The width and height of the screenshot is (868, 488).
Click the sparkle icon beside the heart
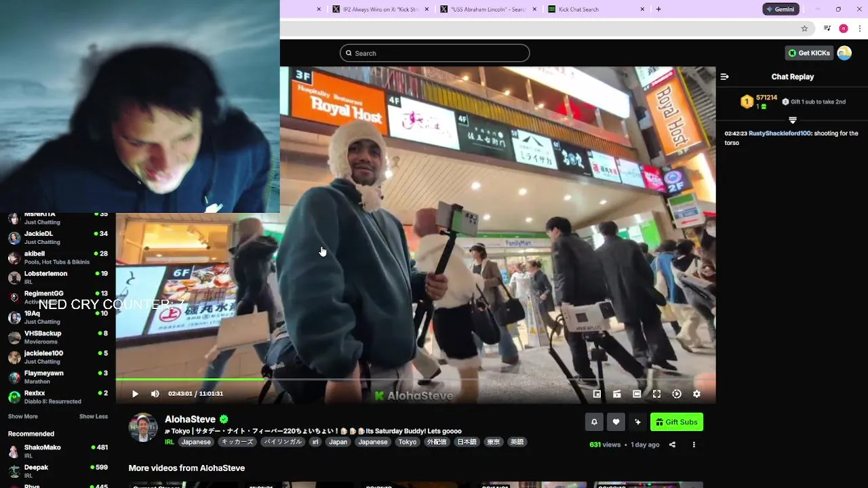point(637,422)
